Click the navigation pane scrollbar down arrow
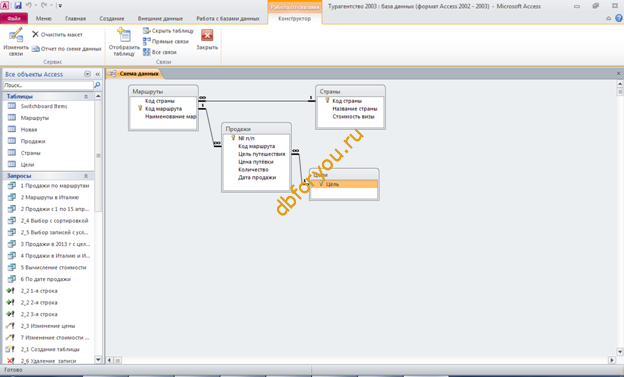 click(x=98, y=359)
